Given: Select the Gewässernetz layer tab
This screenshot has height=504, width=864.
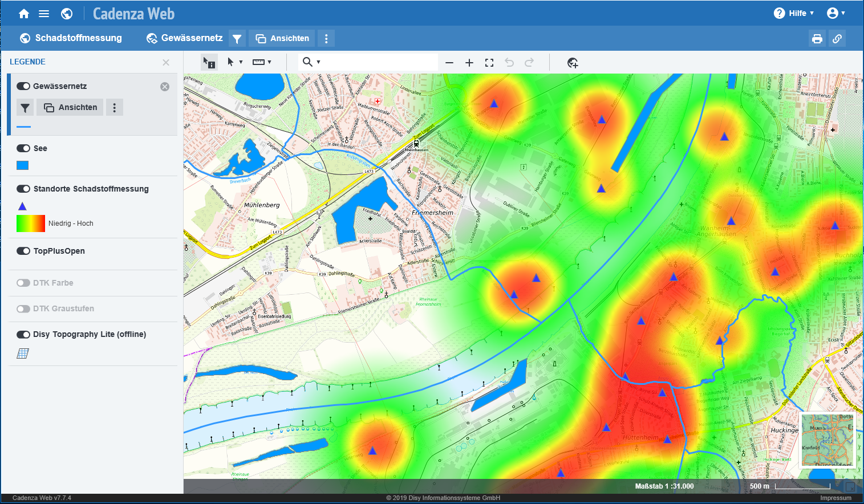Looking at the screenshot, I should [184, 38].
